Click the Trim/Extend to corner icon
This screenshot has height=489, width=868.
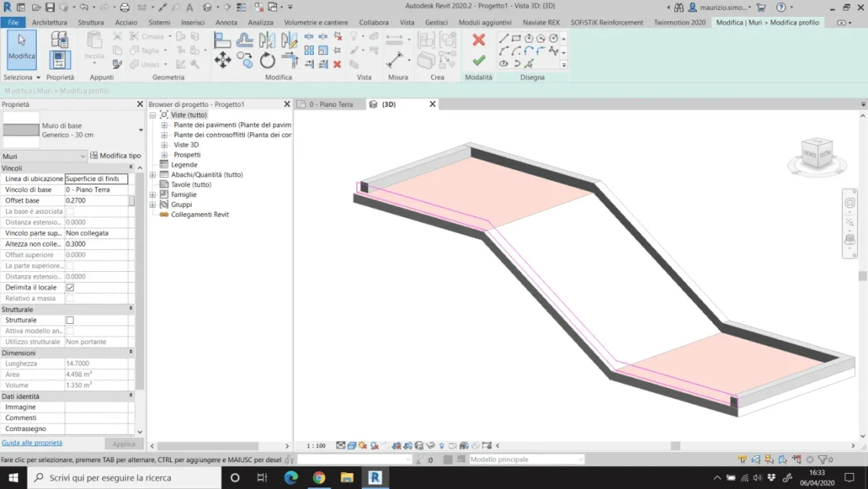289,60
